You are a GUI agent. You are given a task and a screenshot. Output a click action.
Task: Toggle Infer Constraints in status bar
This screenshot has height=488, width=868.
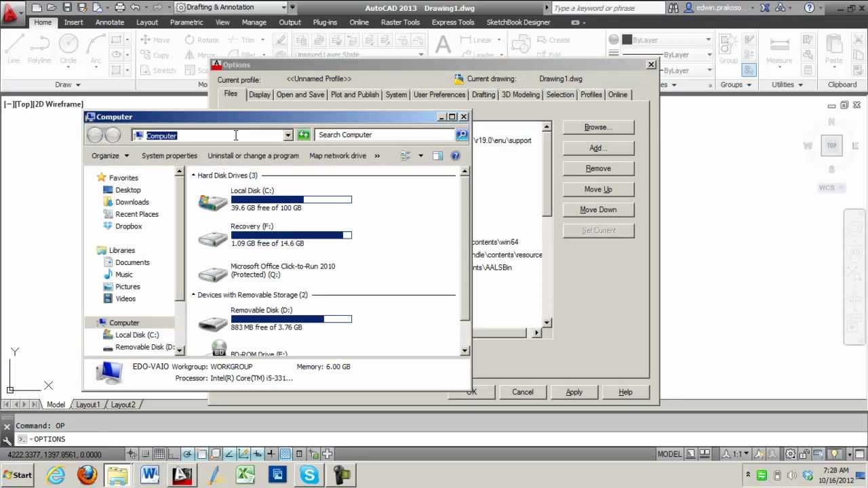[x=132, y=454]
